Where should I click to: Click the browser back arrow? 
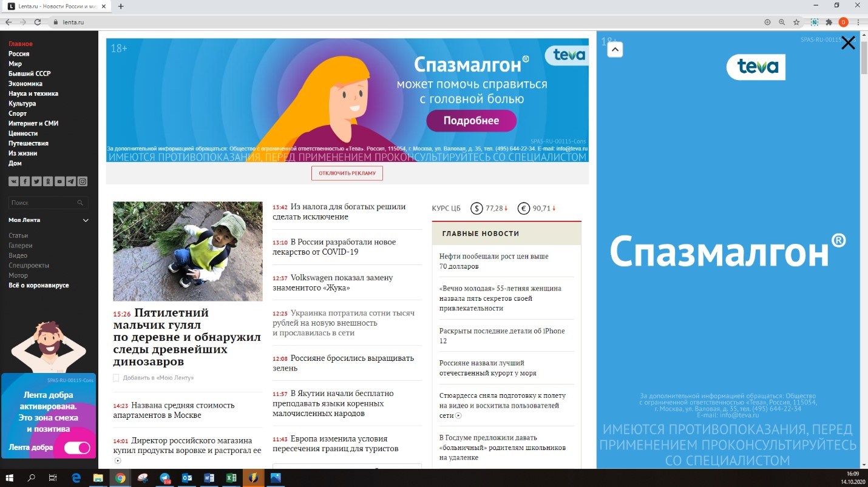(8, 22)
